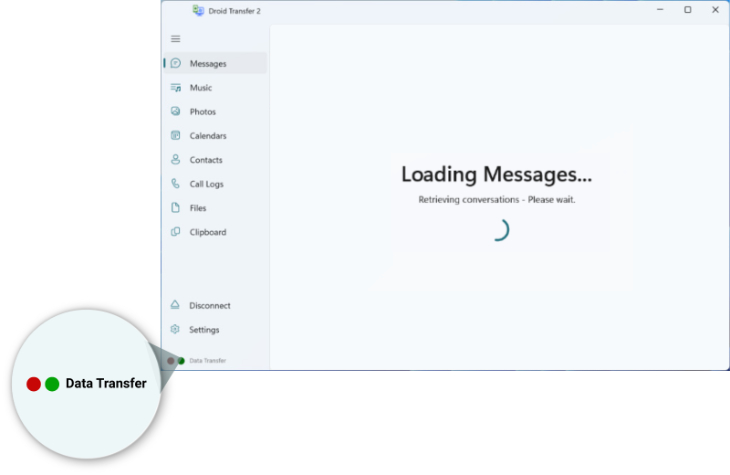The height and width of the screenshot is (475, 730).
Task: Minimize the Droid Transfer 2 window
Action: (x=659, y=10)
